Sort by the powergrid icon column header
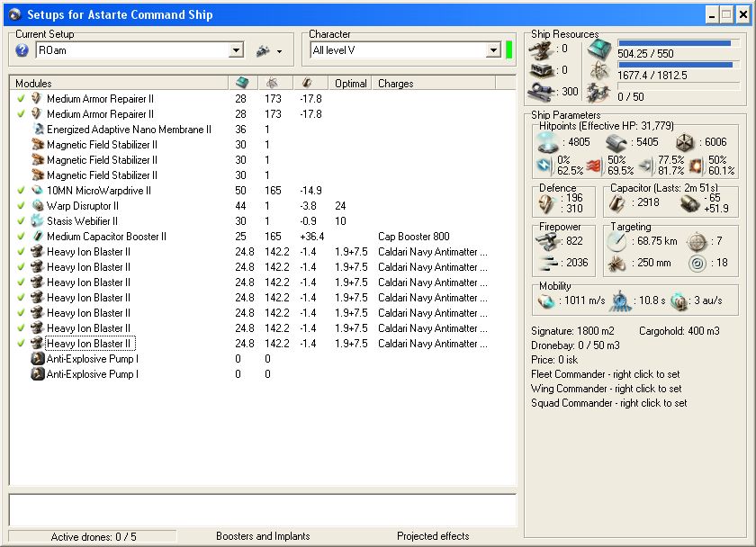Screen dimensions: 756x547 point(274,83)
